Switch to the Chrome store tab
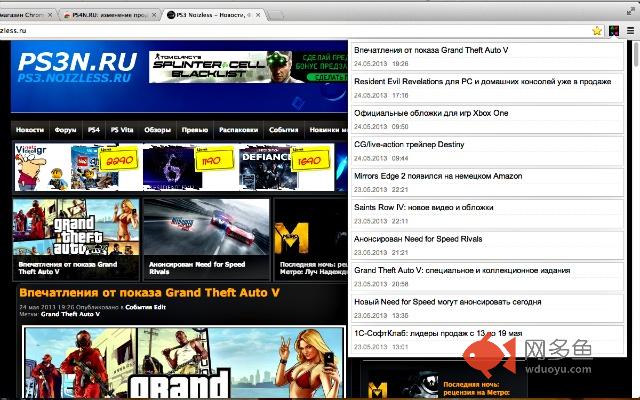This screenshot has width=640, height=400. click(x=24, y=15)
